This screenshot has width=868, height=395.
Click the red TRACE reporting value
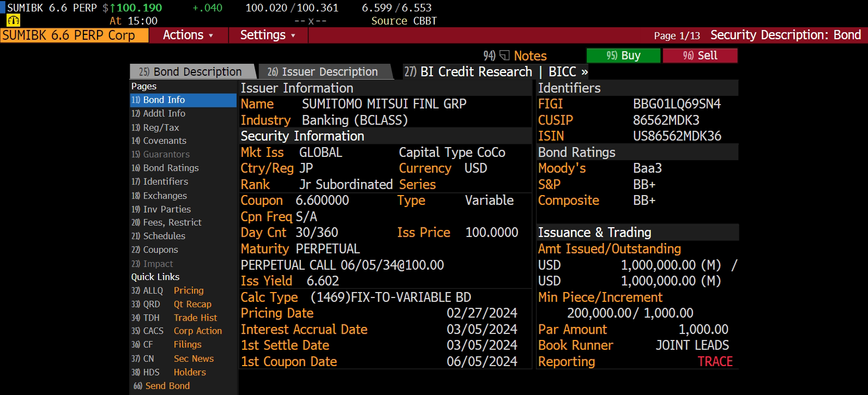tap(715, 362)
